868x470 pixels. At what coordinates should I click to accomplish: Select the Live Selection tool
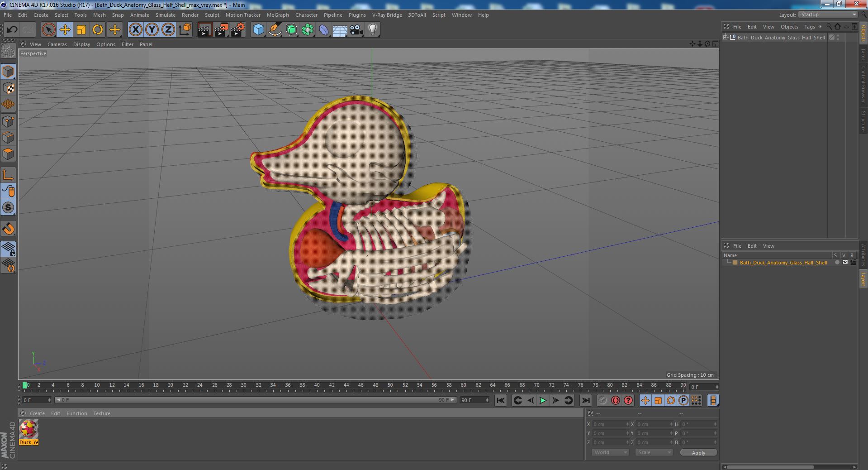(48, 30)
